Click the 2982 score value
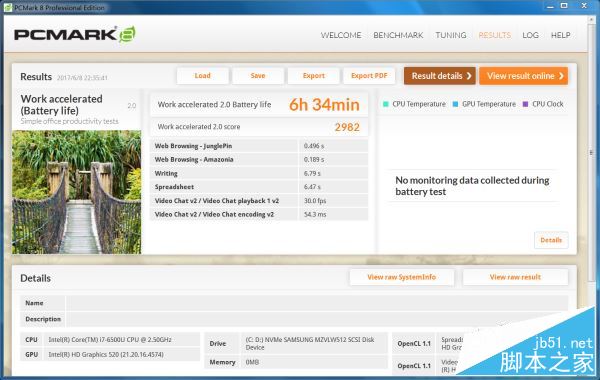This screenshot has width=600, height=380. click(347, 127)
